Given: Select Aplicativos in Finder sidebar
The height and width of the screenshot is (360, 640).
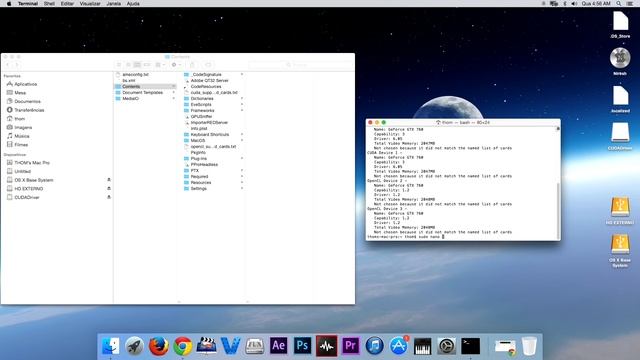Looking at the screenshot, I should pos(25,84).
